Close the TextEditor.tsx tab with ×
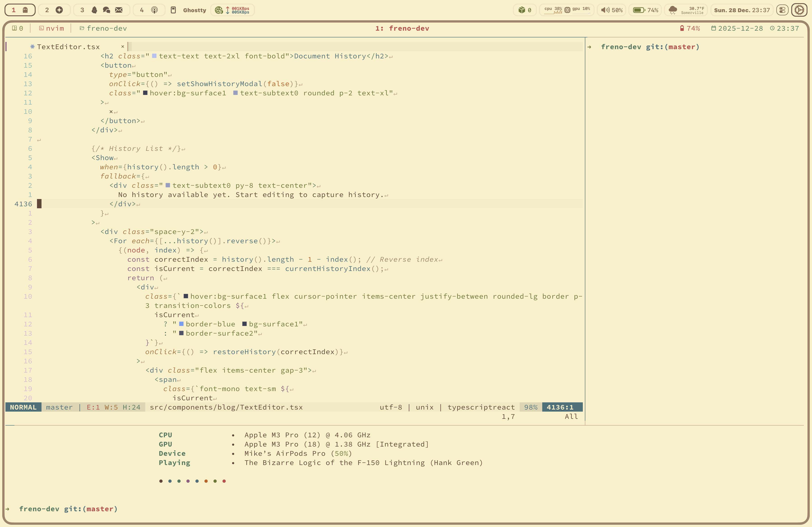The height and width of the screenshot is (527, 812). [122, 47]
